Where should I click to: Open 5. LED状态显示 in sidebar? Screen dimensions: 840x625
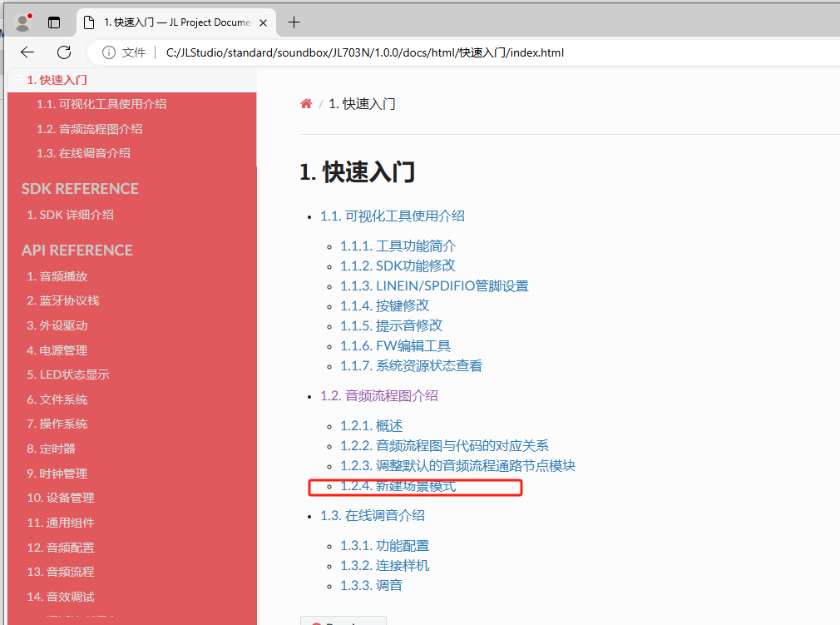[68, 375]
